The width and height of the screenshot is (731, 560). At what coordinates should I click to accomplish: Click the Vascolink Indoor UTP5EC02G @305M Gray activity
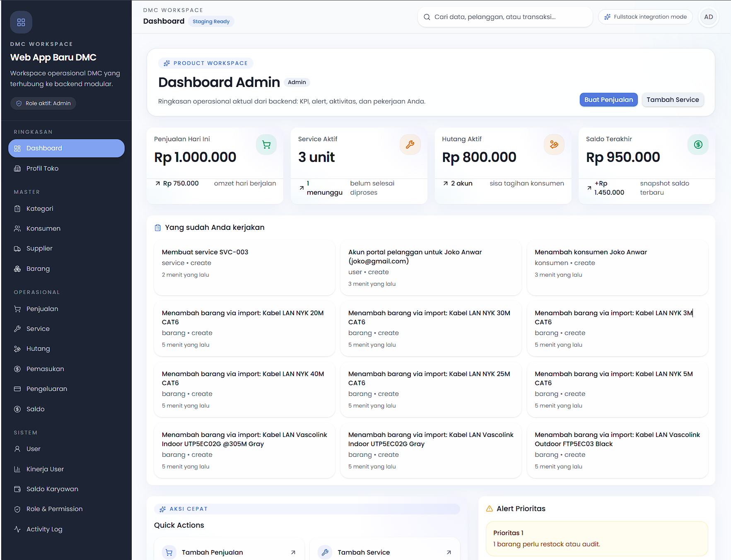(x=244, y=451)
